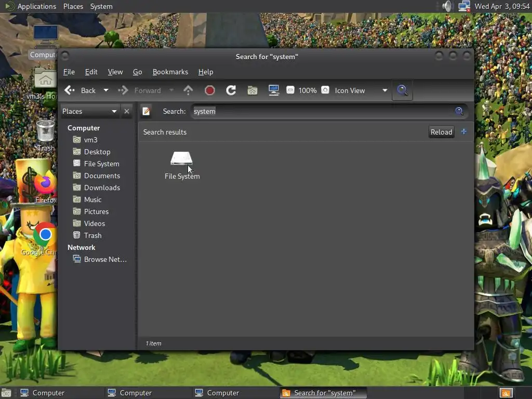Image resolution: width=532 pixels, height=399 pixels.
Task: Open the Bookmarks menu
Action: (x=170, y=72)
